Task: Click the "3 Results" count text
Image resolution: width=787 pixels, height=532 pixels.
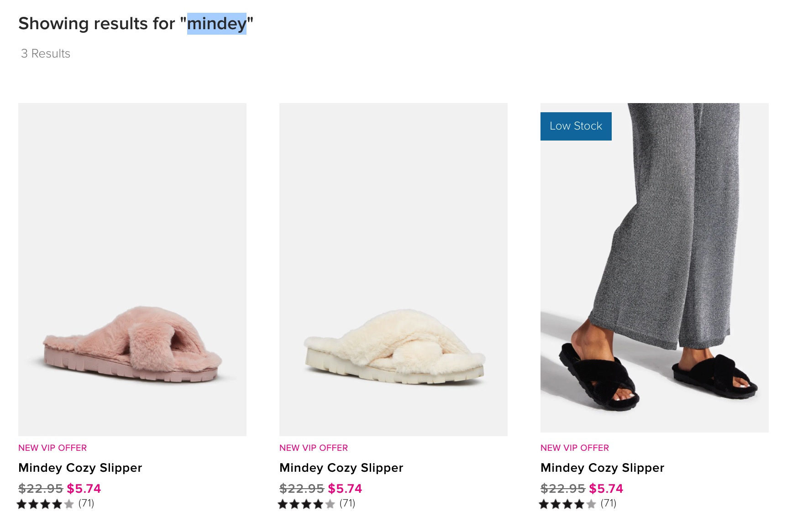Action: pyautogui.click(x=46, y=54)
